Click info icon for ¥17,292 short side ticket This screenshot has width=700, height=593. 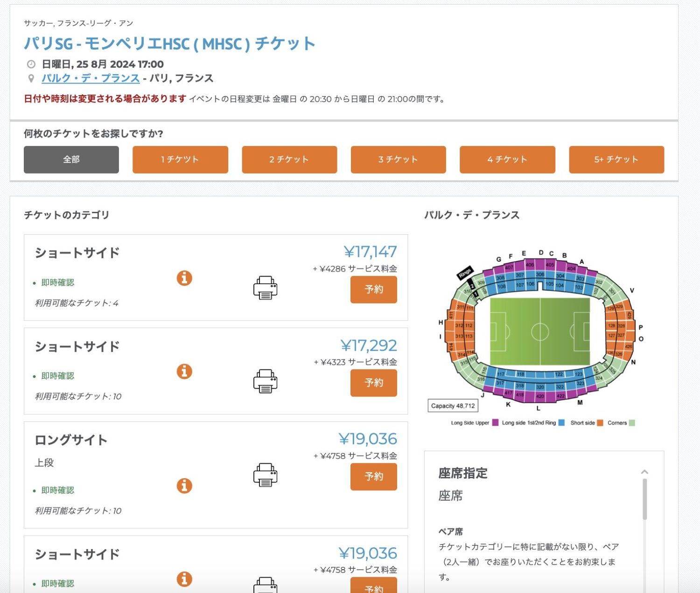184,371
